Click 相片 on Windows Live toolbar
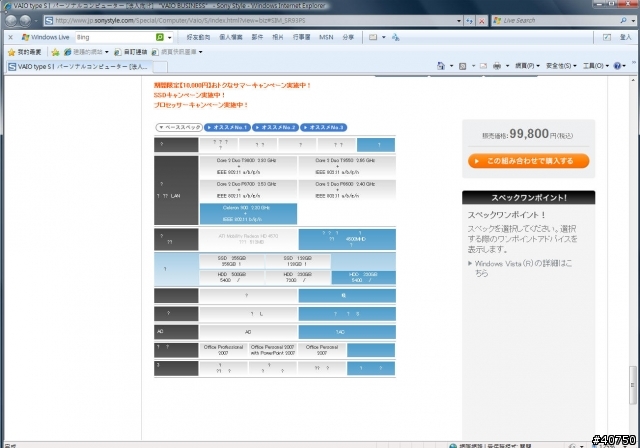 coord(278,37)
